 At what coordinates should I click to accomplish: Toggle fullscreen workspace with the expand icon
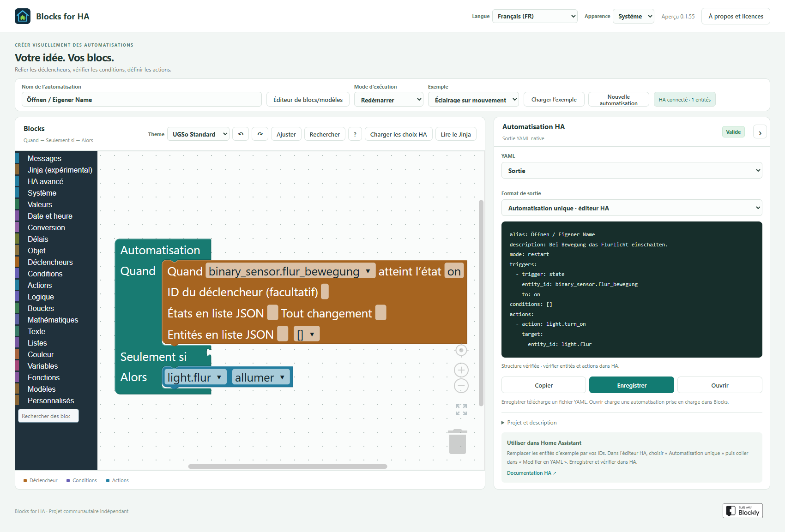[461, 410]
